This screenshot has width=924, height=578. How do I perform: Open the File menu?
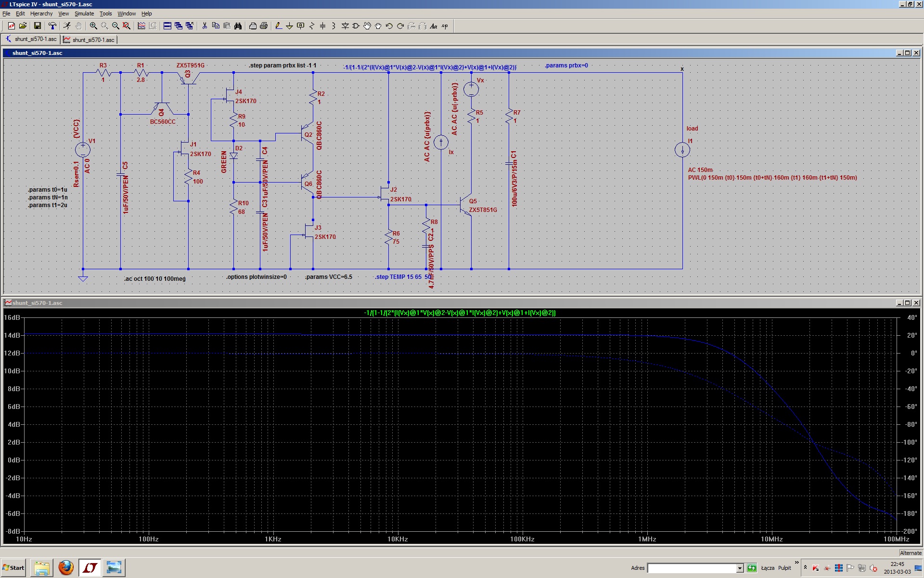(x=6, y=13)
